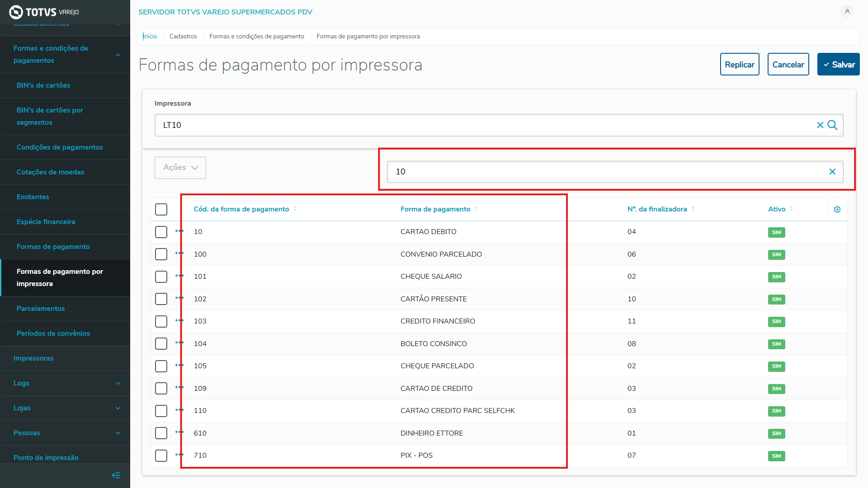Tick the checkbox for DINHEIRO ETTORE row

(x=161, y=433)
